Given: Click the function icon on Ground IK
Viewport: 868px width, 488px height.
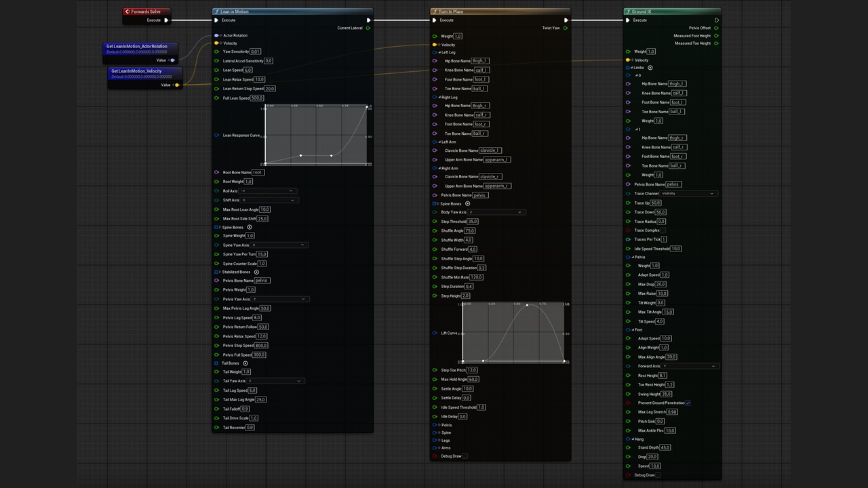Looking at the screenshot, I should pyautogui.click(x=629, y=12).
